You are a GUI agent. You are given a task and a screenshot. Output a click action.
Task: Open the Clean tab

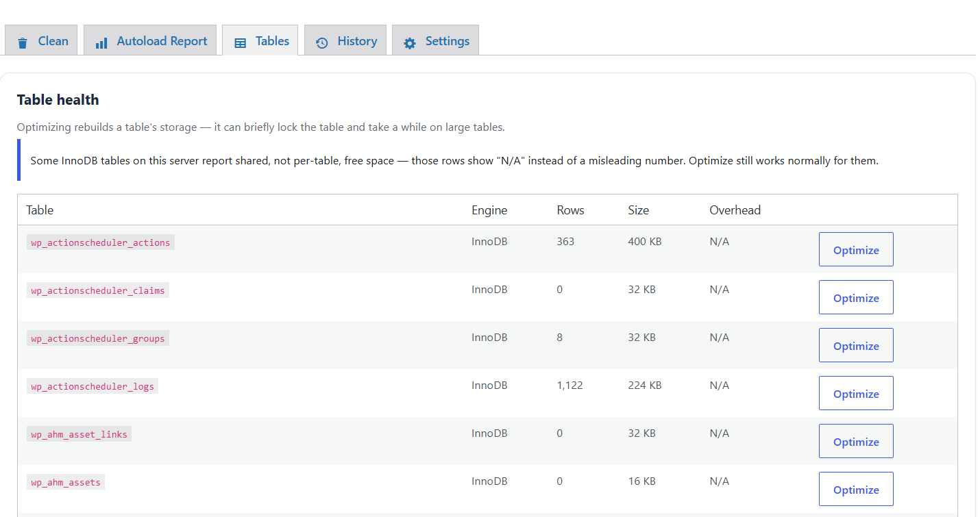coord(41,40)
